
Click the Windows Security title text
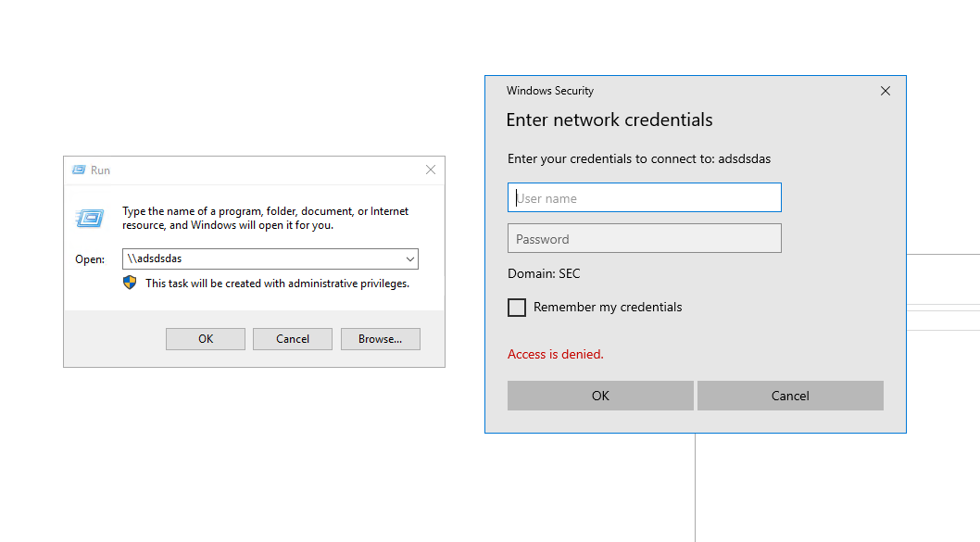[550, 91]
